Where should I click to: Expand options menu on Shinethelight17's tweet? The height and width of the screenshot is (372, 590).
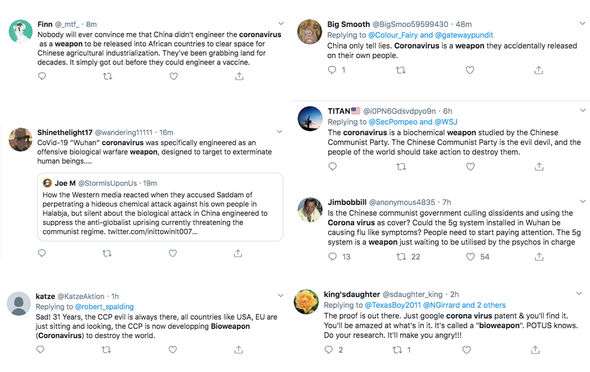click(279, 132)
